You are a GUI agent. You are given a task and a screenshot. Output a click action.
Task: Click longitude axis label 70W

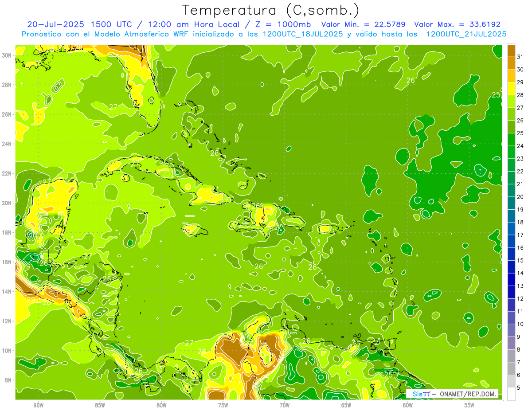(x=285, y=405)
